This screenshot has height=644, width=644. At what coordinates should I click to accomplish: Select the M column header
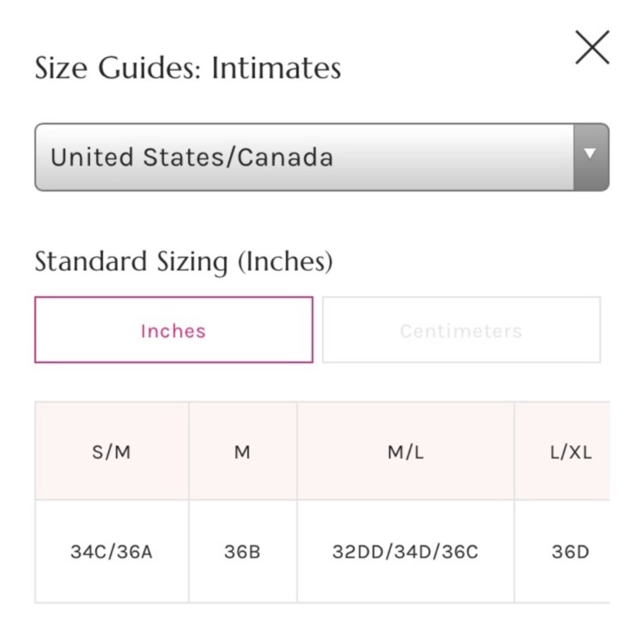(x=242, y=452)
